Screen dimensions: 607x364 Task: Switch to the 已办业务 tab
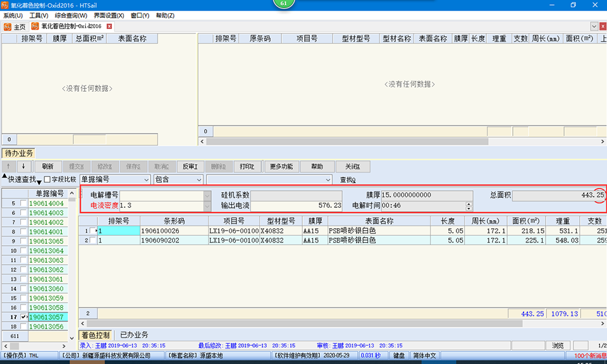pyautogui.click(x=134, y=335)
